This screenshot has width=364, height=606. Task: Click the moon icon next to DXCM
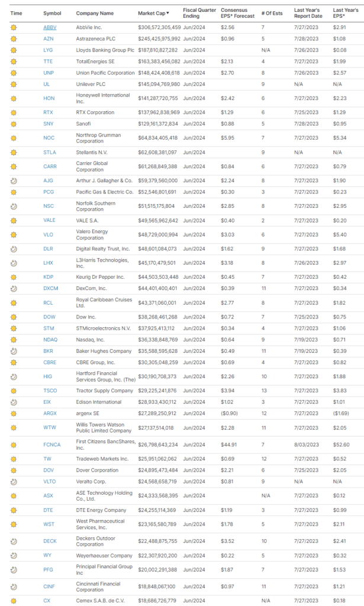(x=14, y=288)
